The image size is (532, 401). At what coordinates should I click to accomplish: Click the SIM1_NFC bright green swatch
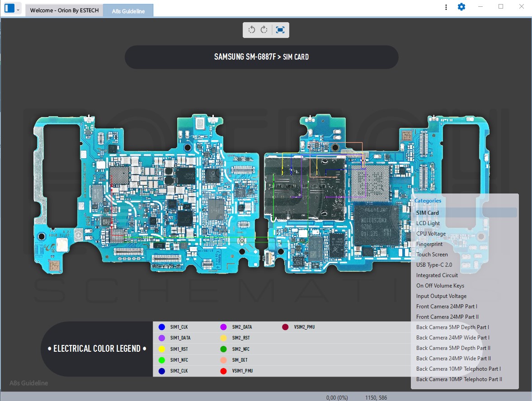tap(162, 360)
